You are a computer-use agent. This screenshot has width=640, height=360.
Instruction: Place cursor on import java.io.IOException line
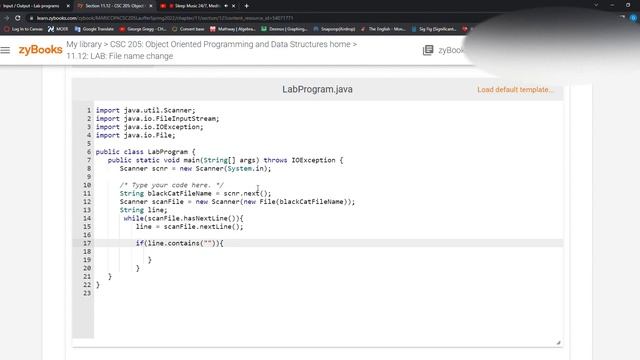pos(149,127)
